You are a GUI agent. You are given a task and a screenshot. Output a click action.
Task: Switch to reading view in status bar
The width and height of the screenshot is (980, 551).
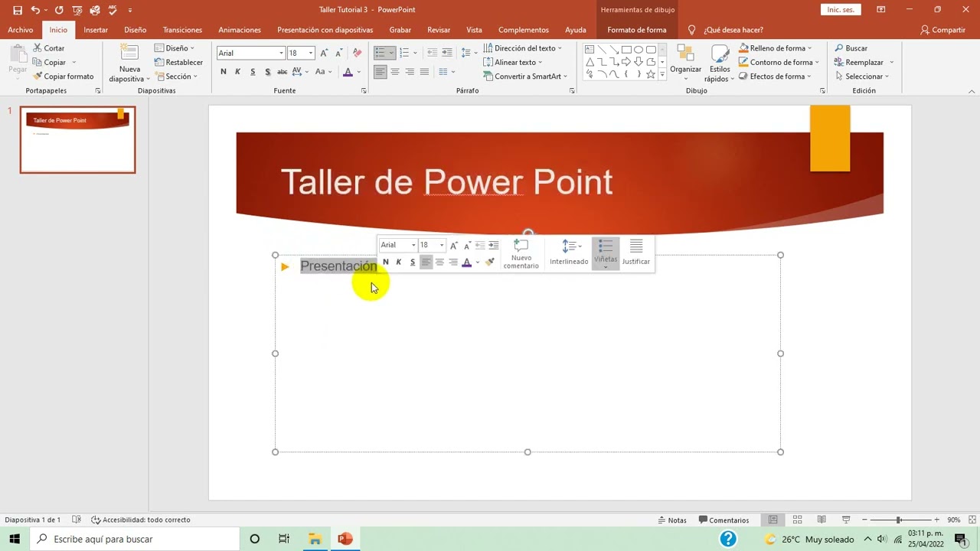tap(822, 520)
